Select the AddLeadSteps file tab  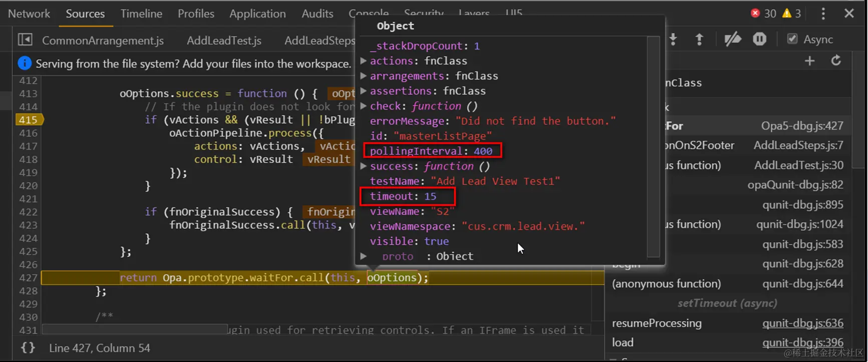(320, 41)
